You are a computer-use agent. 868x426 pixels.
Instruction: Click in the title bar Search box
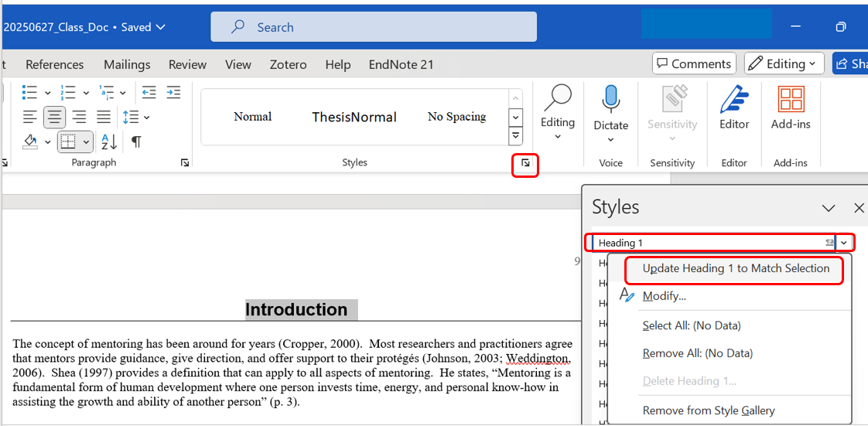coord(374,27)
